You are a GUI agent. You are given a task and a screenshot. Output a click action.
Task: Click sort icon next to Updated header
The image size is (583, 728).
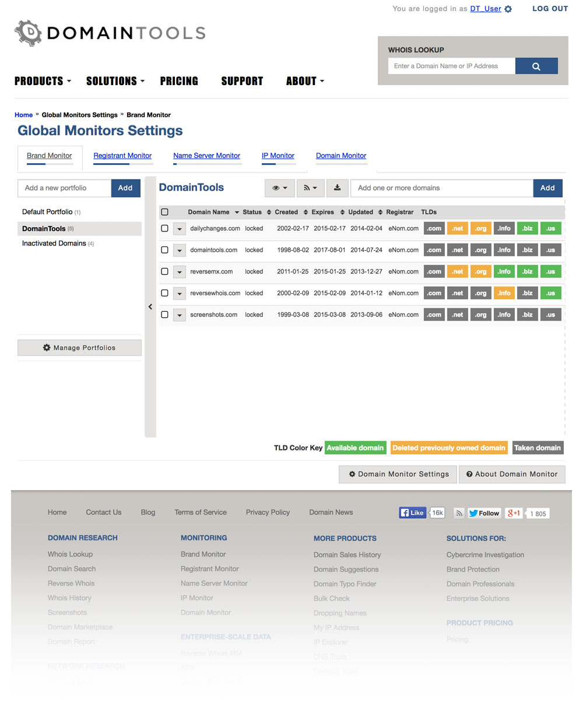point(380,212)
